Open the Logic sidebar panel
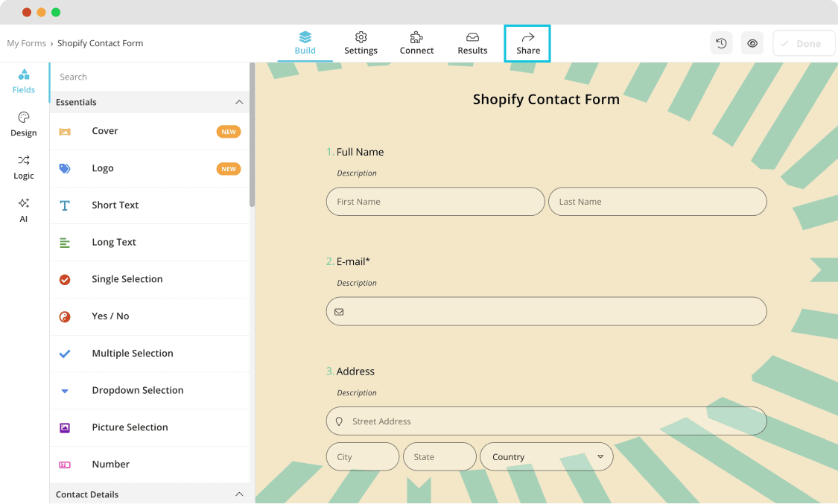 pos(24,167)
